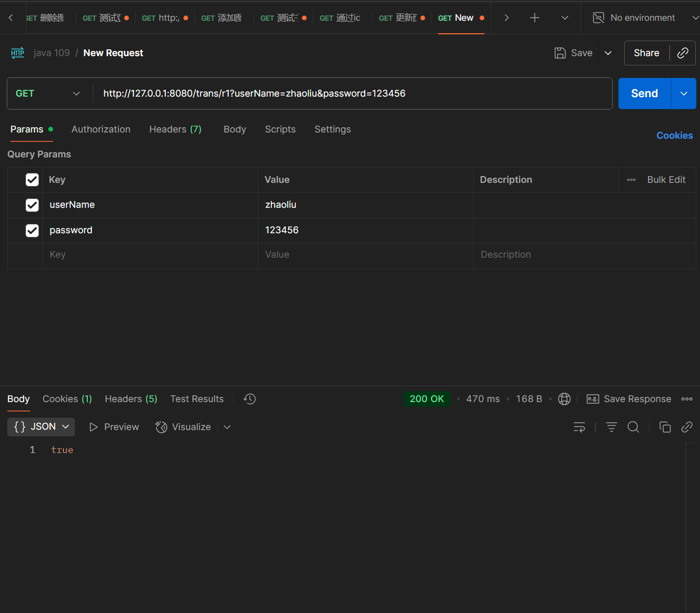Click the HTTP request type icon
Image resolution: width=700 pixels, height=613 pixels.
pos(18,53)
